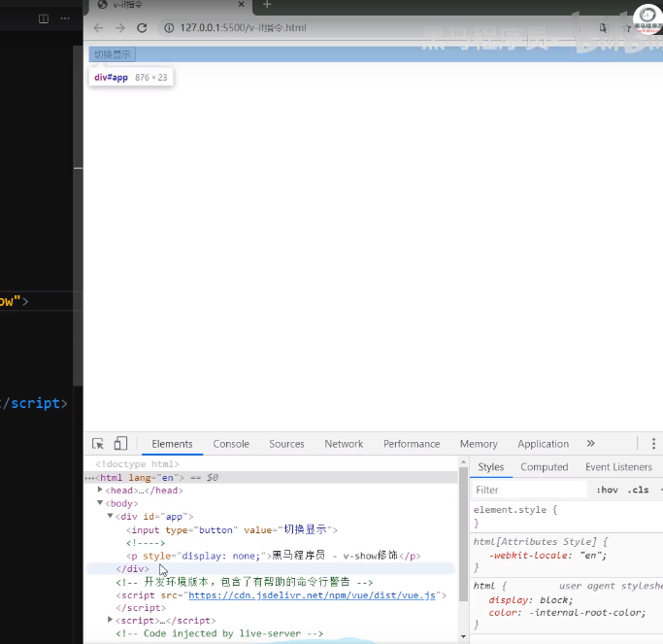Select the html lang="en" row

(271, 477)
